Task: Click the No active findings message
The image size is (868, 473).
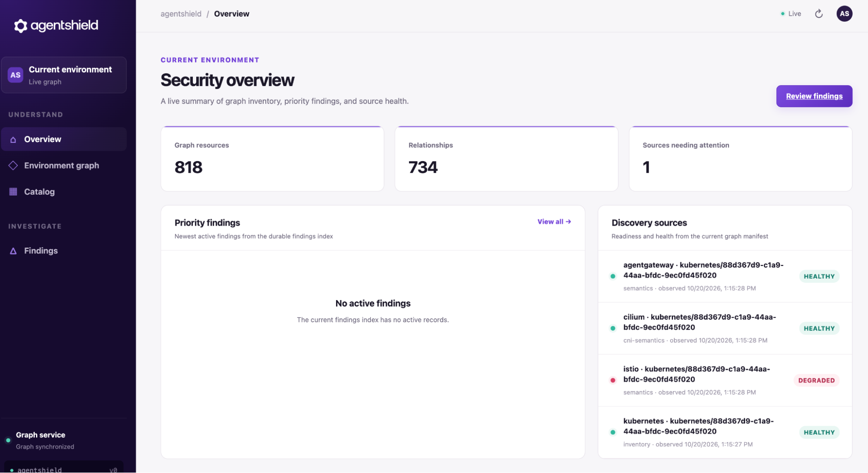Action: point(373,303)
